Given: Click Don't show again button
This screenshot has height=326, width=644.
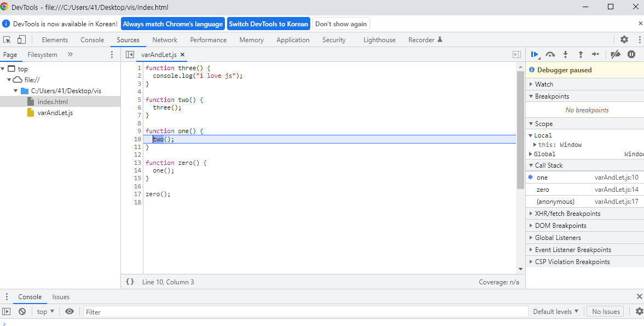Looking at the screenshot, I should pyautogui.click(x=341, y=24).
